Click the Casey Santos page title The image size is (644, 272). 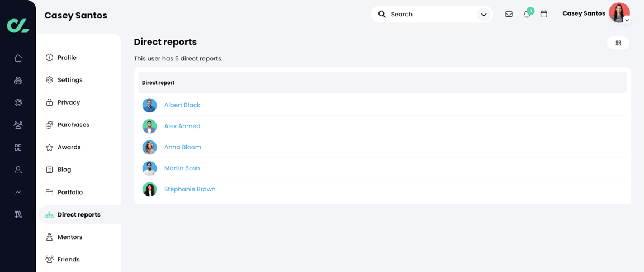coord(76,16)
